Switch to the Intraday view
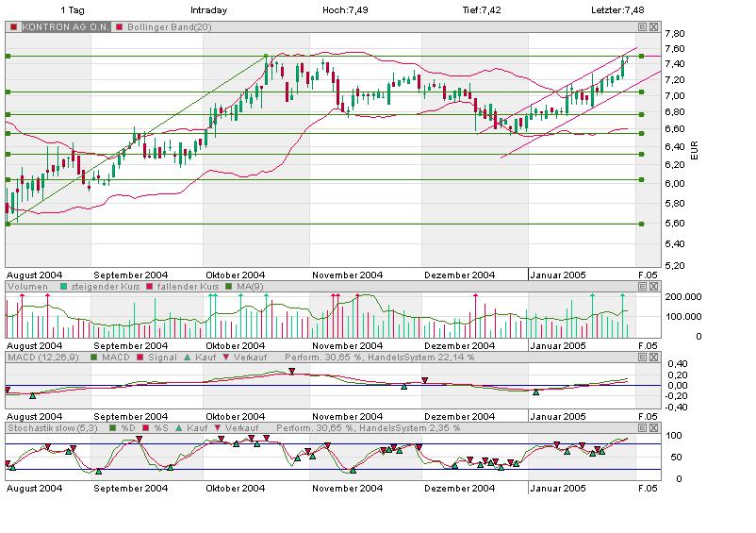 click(x=207, y=10)
